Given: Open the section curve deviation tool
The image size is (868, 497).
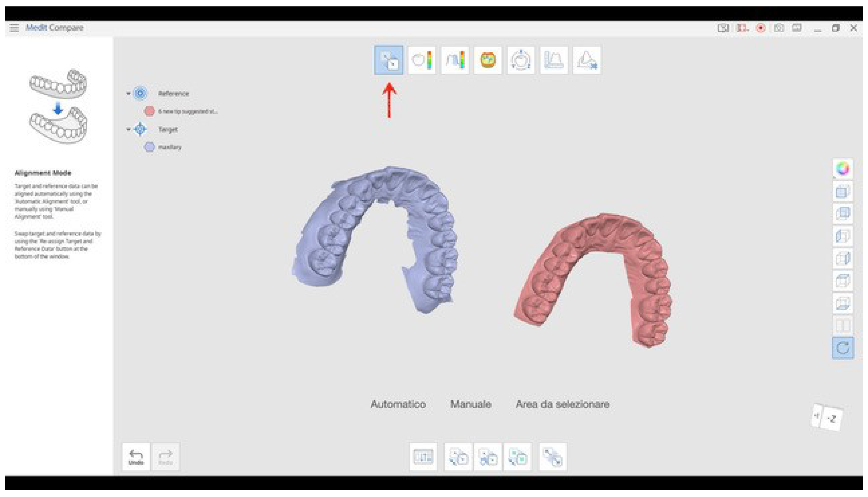Looking at the screenshot, I should click(455, 60).
